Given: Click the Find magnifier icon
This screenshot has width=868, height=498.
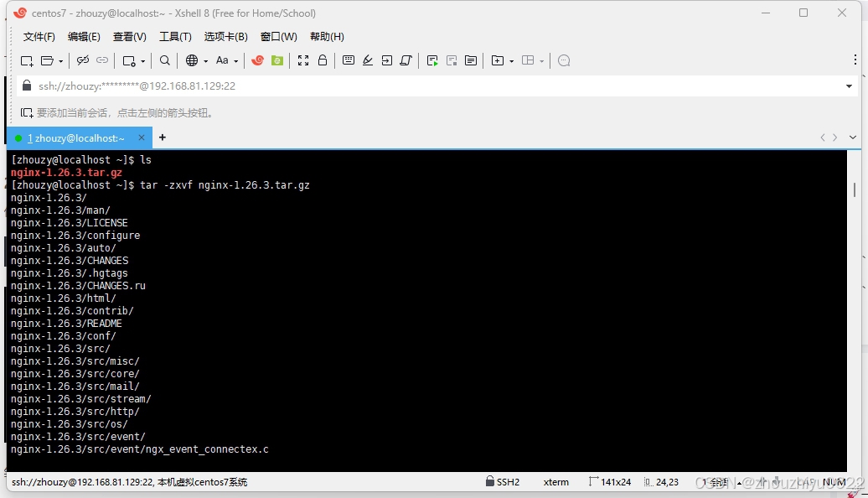Looking at the screenshot, I should click(x=165, y=60).
